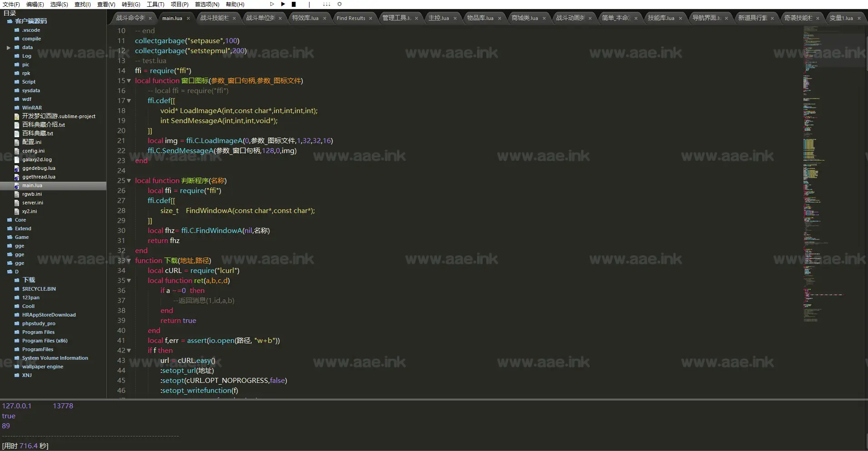Fold the 'if f then' block at line 42
The height and width of the screenshot is (451, 868).
pos(129,351)
